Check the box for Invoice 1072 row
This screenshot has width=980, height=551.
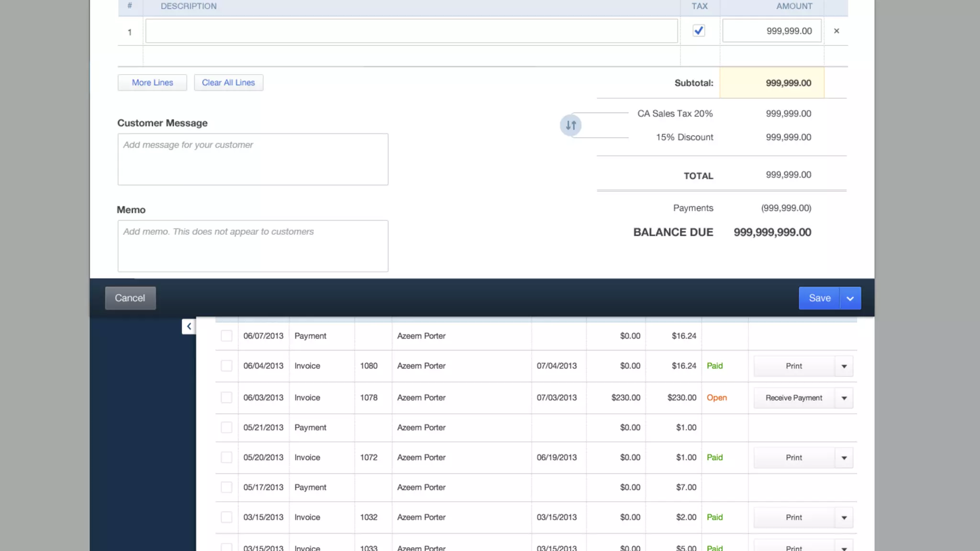click(226, 457)
